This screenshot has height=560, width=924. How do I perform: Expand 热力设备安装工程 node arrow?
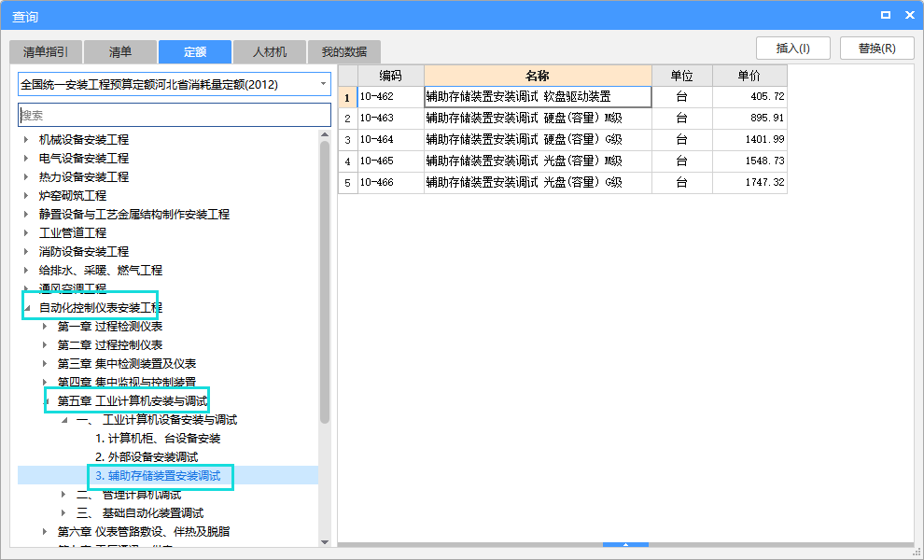[x=26, y=176]
